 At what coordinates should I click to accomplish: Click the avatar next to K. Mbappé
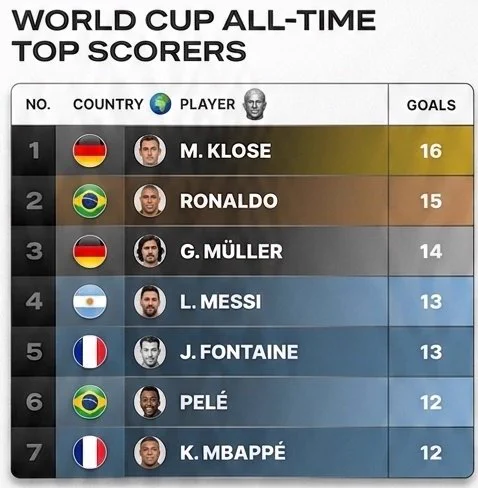point(150,452)
